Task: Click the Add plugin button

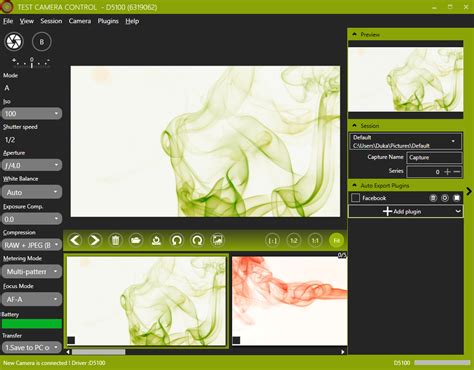Action: (x=406, y=211)
